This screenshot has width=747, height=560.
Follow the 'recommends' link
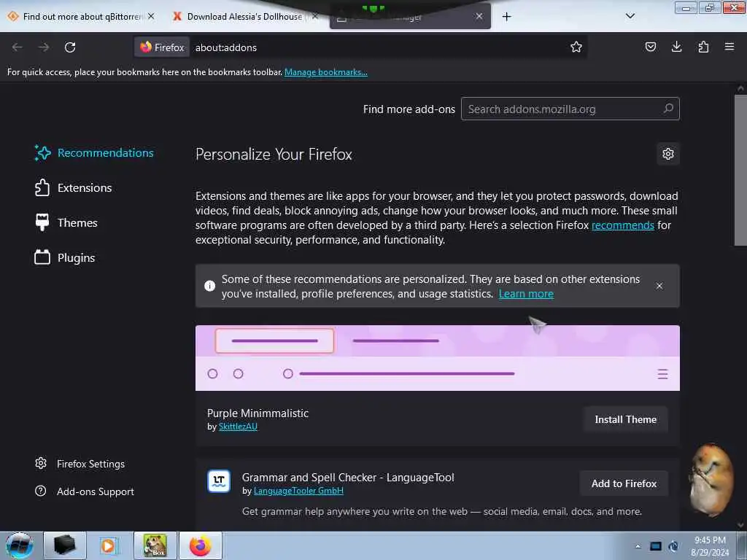(623, 225)
